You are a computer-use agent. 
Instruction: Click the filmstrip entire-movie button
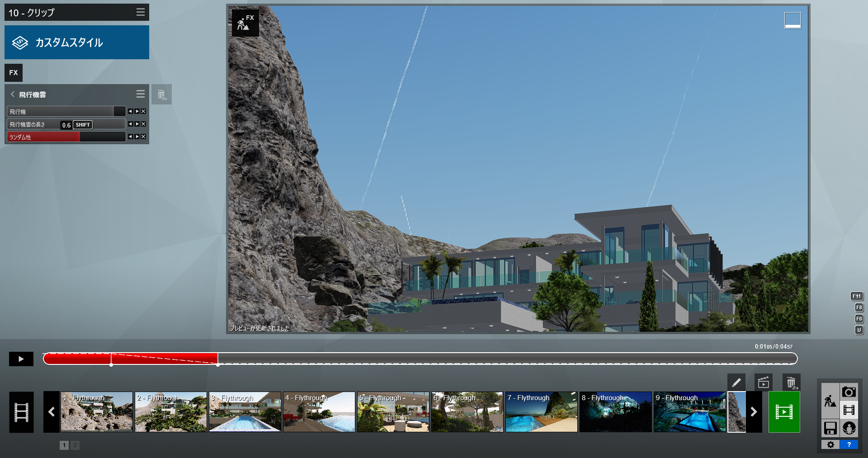[x=21, y=412]
